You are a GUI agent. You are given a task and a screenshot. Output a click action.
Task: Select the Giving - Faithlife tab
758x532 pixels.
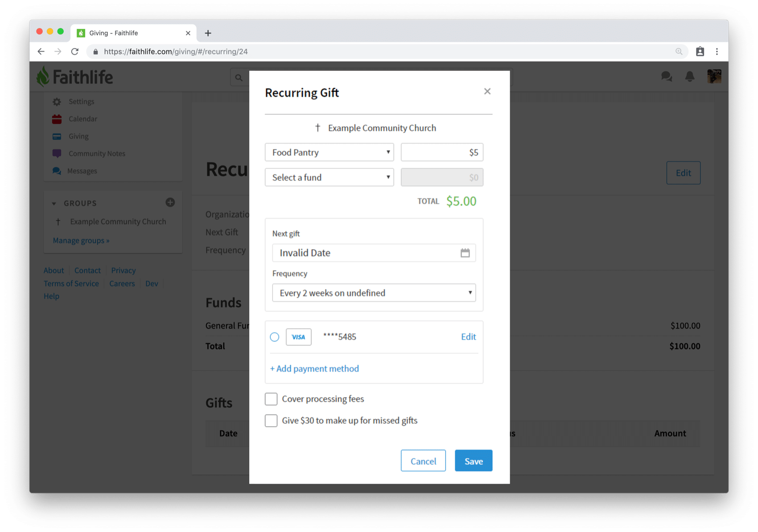coord(133,33)
